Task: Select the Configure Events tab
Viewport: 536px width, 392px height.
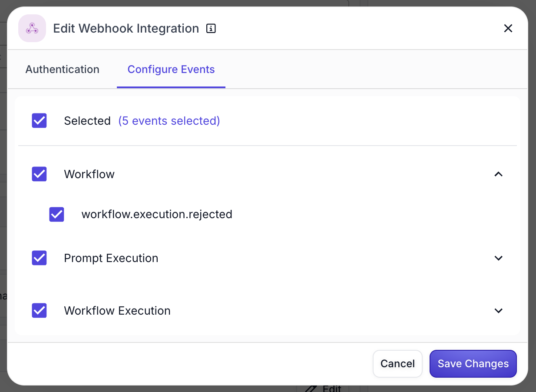Action: tap(171, 70)
